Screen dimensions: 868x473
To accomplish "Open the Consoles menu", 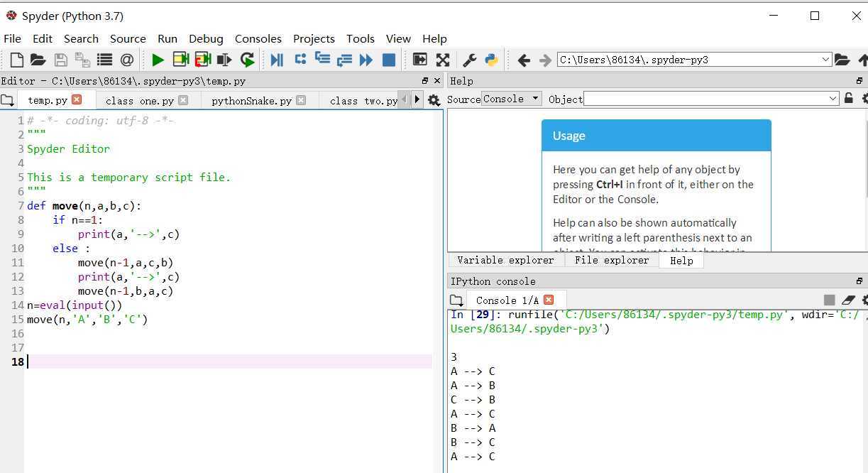I will 258,39.
